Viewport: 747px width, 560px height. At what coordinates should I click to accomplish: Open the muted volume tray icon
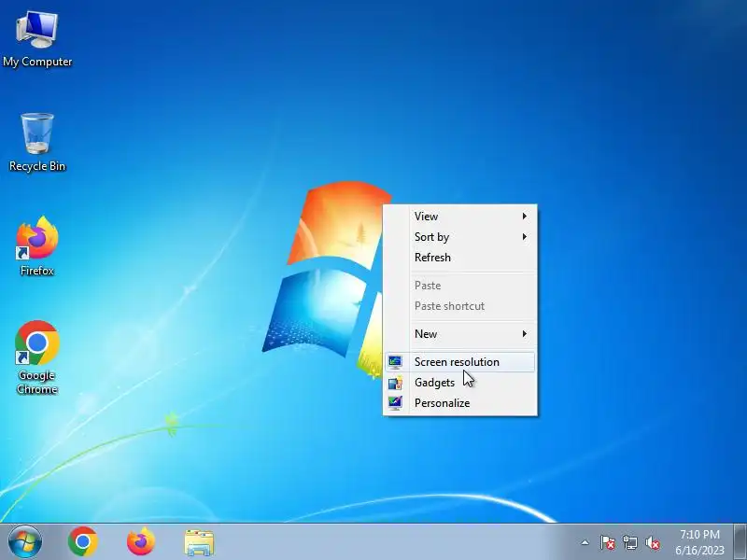pyautogui.click(x=652, y=542)
